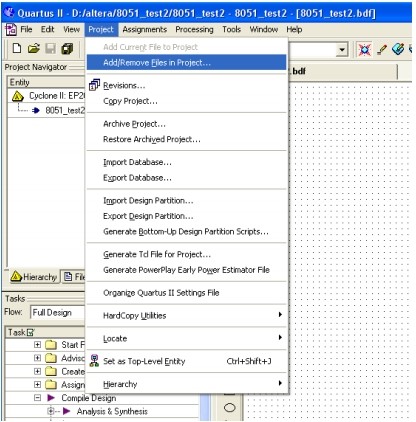
Task: Click the blue book icon in top-right toolbar
Action: click(398, 49)
